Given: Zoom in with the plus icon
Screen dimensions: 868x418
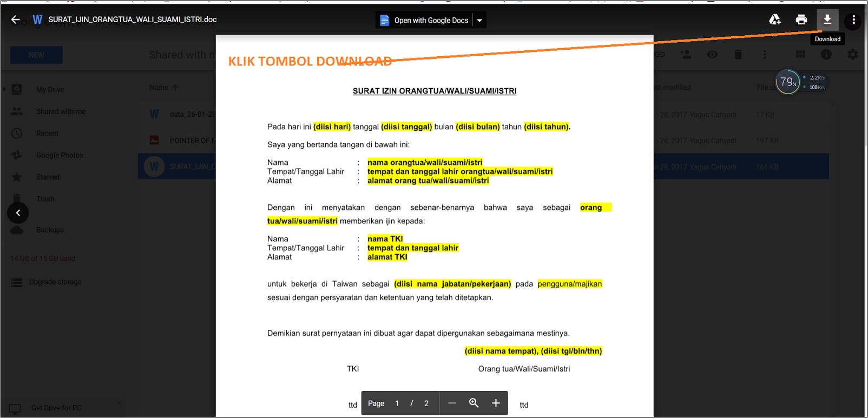Looking at the screenshot, I should 496,403.
